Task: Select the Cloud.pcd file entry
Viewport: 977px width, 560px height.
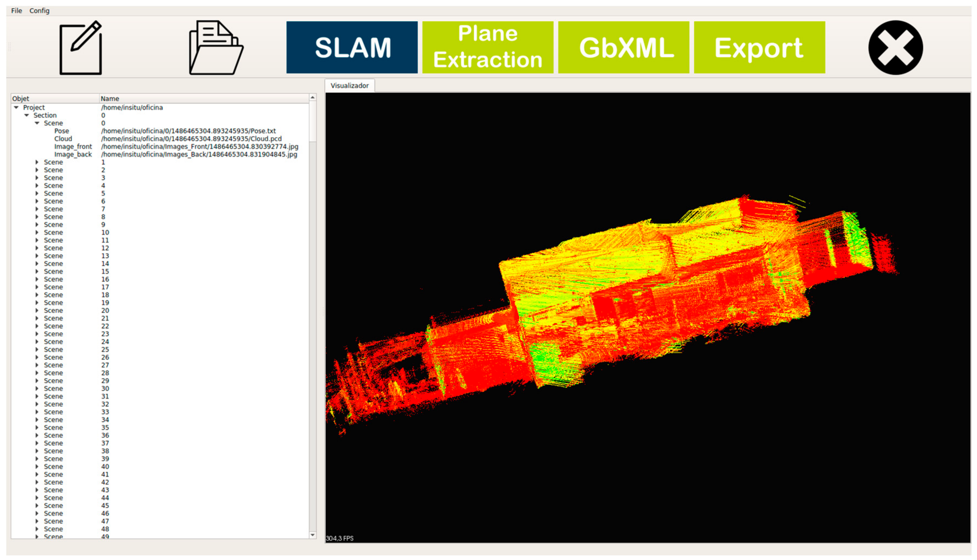Action: coord(191,139)
